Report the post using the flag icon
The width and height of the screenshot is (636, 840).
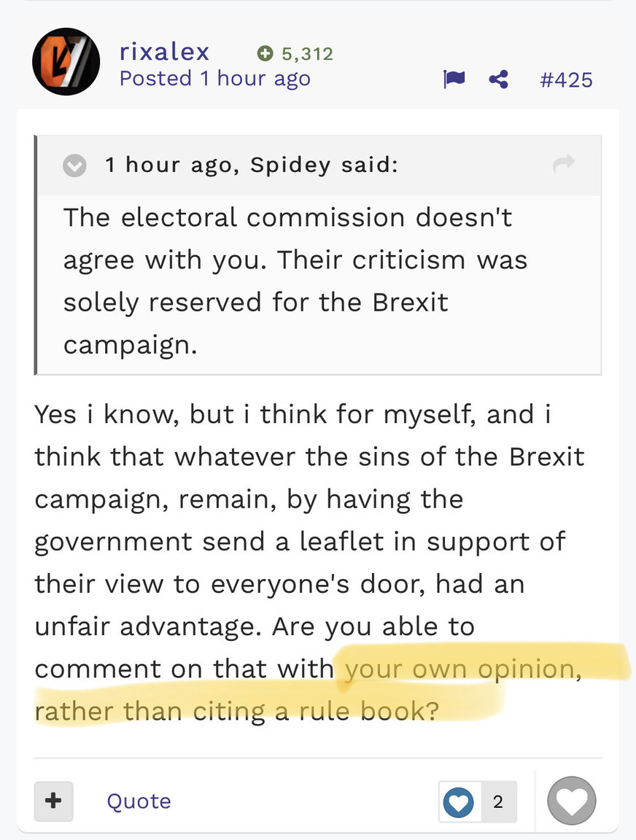click(454, 79)
